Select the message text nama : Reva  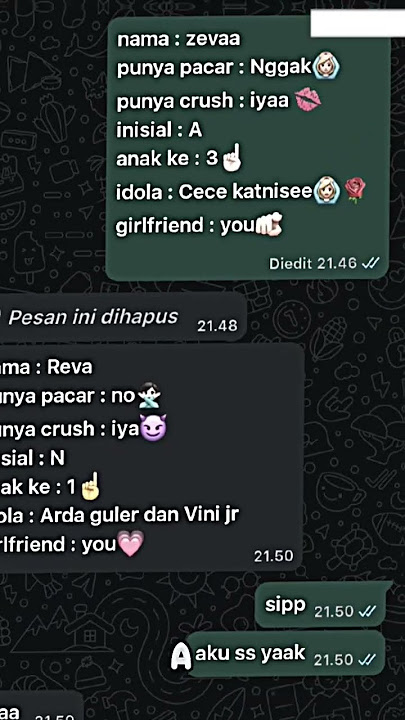(46, 367)
